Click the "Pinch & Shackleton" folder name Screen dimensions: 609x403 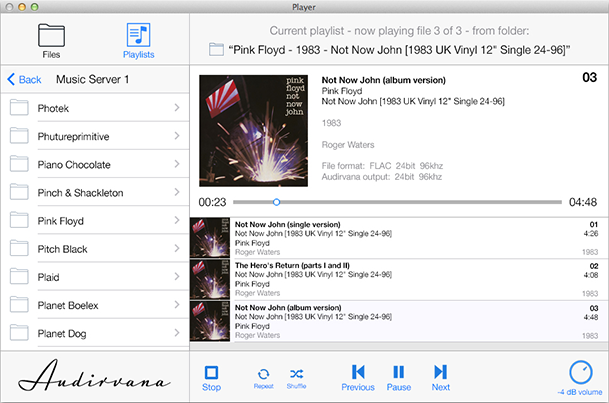(x=80, y=193)
